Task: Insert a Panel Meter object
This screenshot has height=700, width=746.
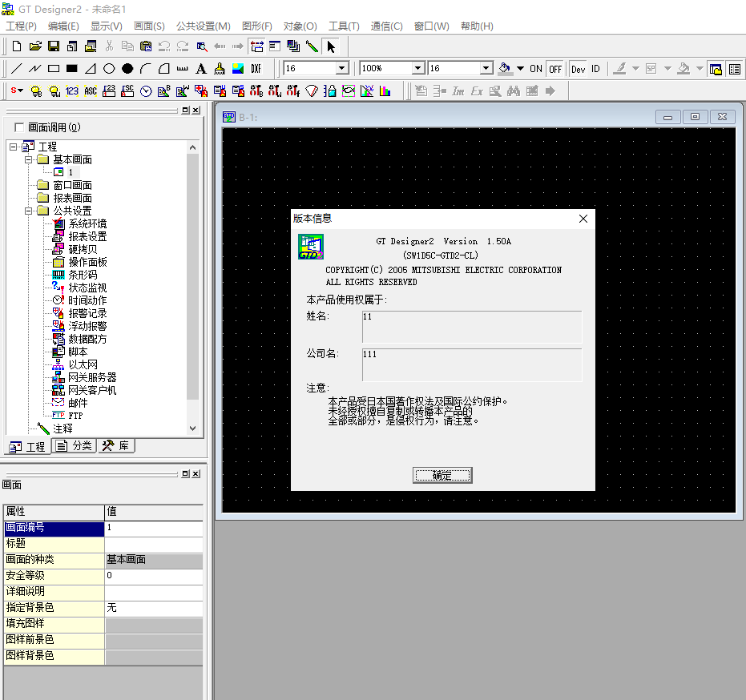Action: pos(312,91)
